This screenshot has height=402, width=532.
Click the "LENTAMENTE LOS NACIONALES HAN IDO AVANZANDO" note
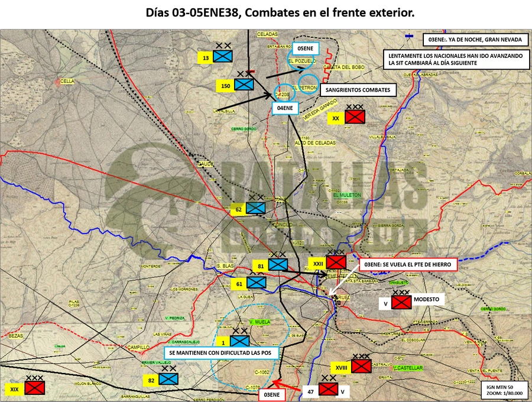click(456, 60)
